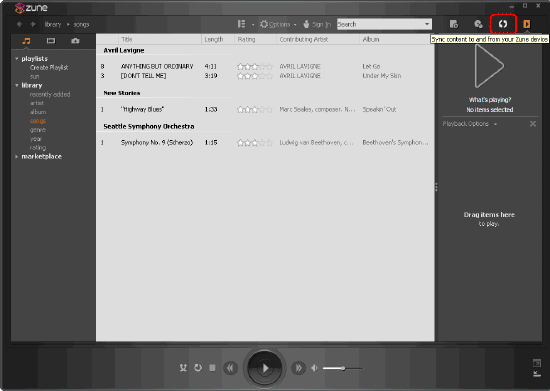Select the song ANYTHING BUT ORDINARY
550x391 pixels.
tap(157, 66)
